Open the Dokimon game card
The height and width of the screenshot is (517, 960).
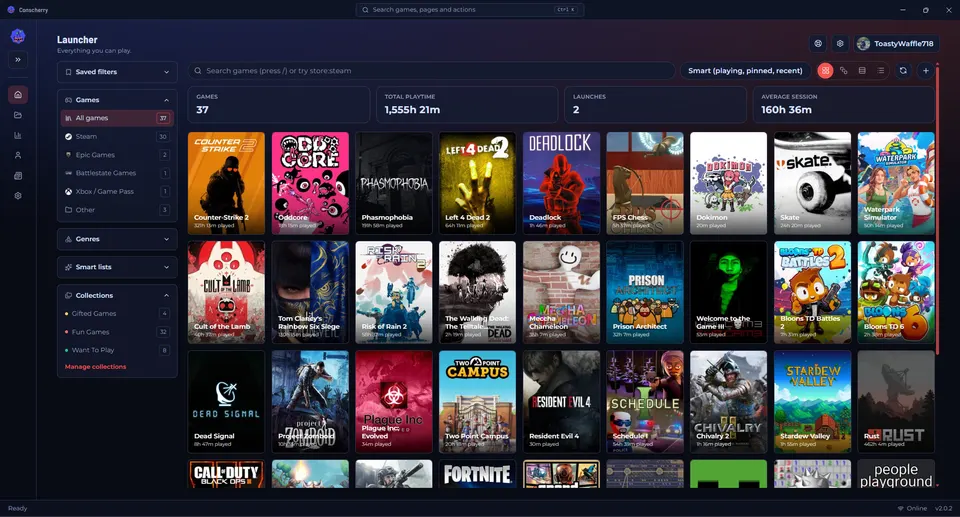[729, 183]
